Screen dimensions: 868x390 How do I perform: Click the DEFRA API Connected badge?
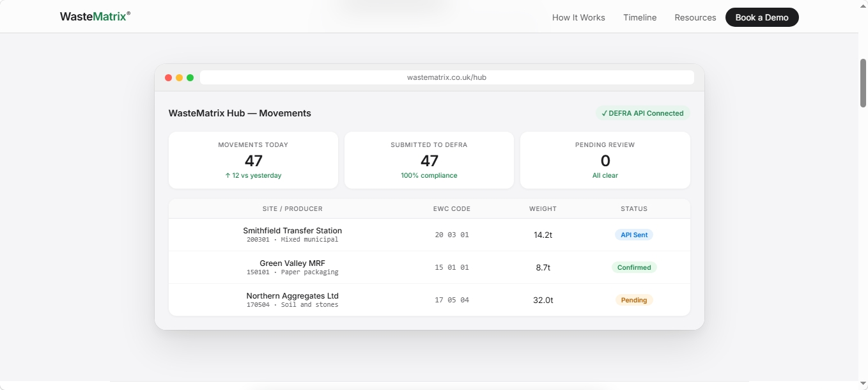pos(643,113)
